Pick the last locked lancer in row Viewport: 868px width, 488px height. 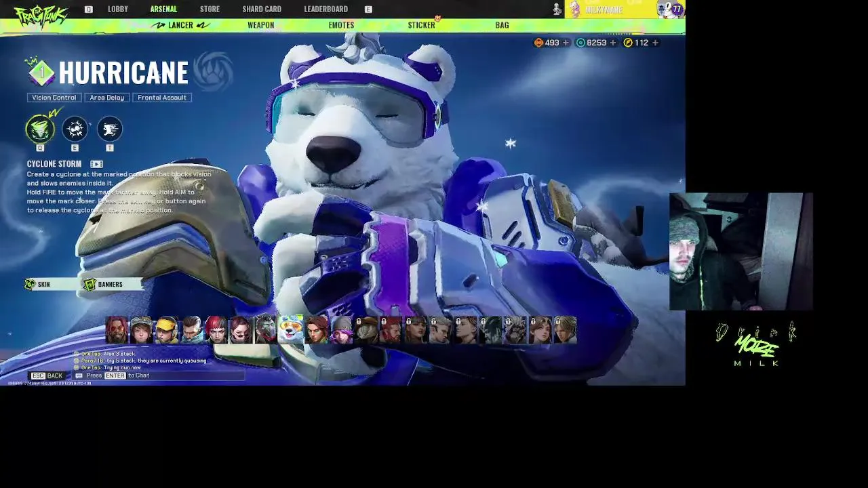coord(566,329)
